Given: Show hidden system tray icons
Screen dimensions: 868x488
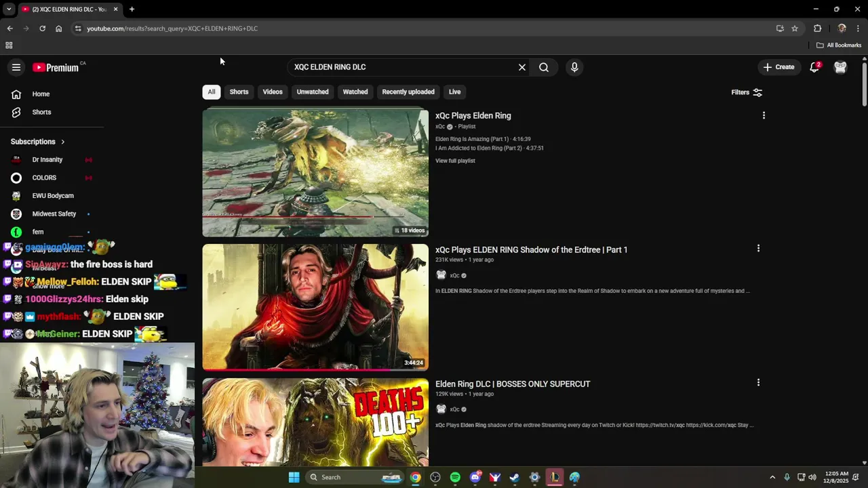Looking at the screenshot, I should click(x=772, y=477).
